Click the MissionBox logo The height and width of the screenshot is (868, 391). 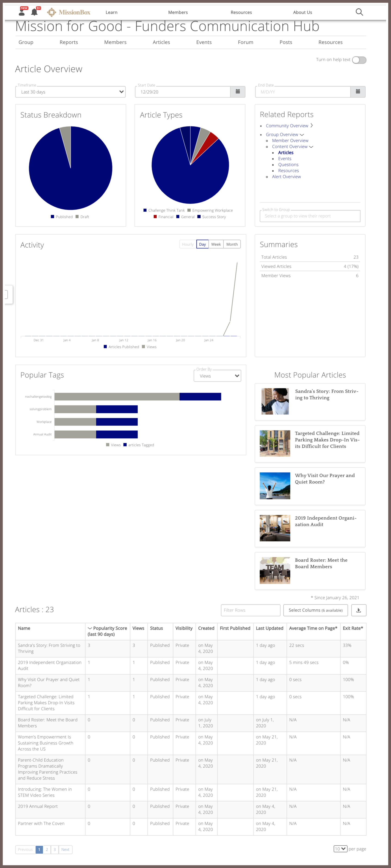pos(69,12)
